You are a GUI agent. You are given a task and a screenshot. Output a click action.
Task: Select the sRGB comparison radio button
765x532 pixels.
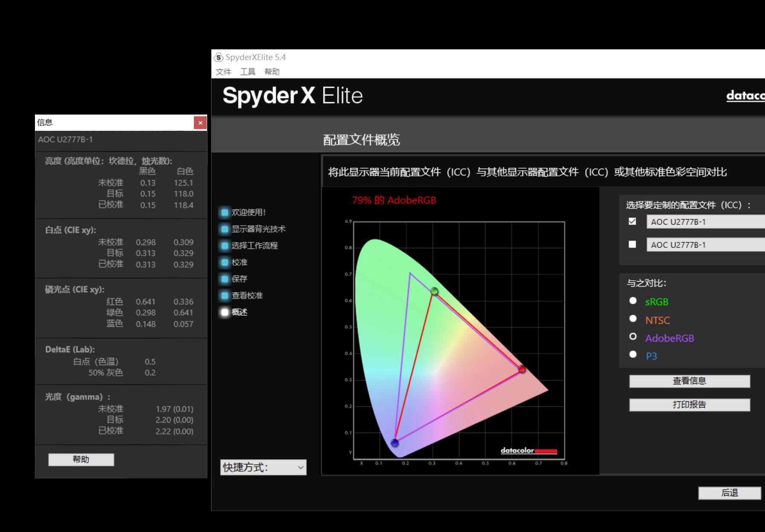[x=633, y=301]
